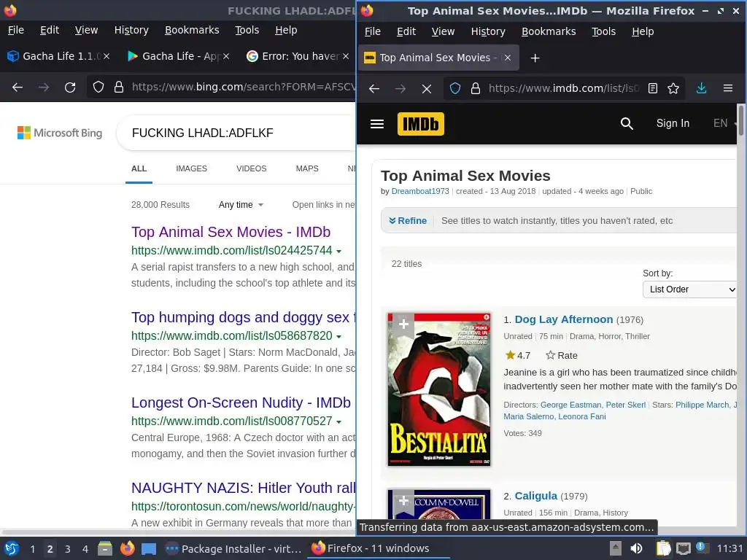Click the IMDb window URL field

(564, 88)
